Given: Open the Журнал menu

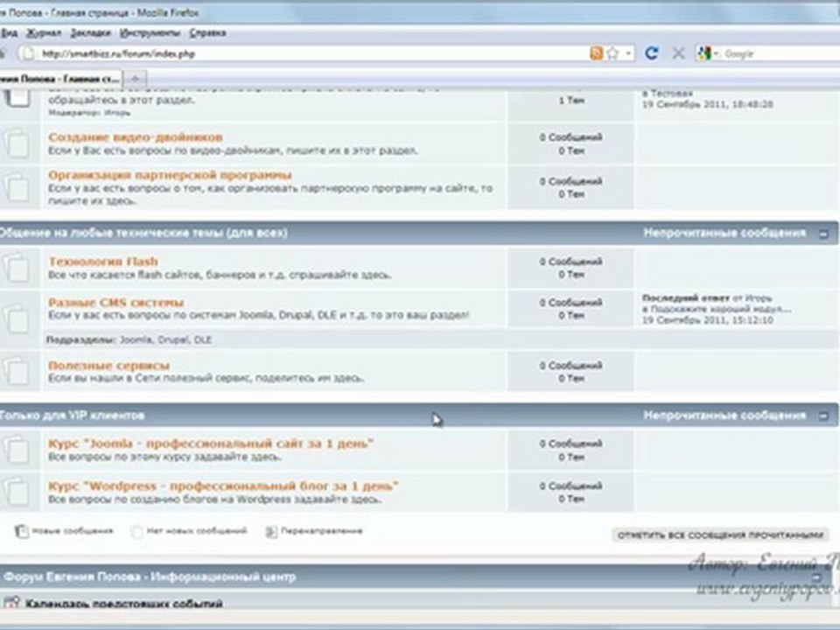Looking at the screenshot, I should coord(44,33).
